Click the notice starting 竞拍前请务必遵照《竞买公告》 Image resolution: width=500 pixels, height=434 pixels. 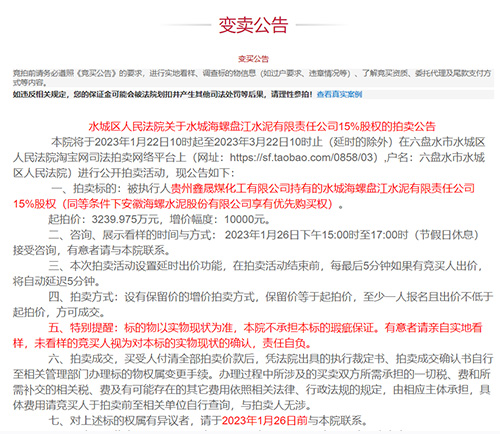[x=252, y=77]
